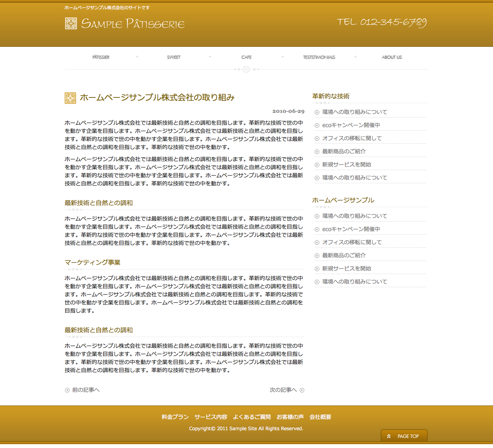The height and width of the screenshot is (448, 493).
Task: Click the bullet icon beside ecoキャンペーン開催中 in first sidebar list
Action: (317, 126)
